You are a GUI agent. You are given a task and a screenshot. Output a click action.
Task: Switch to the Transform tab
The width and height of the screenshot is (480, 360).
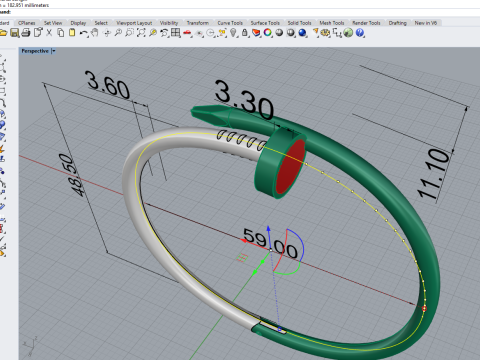coord(198,23)
